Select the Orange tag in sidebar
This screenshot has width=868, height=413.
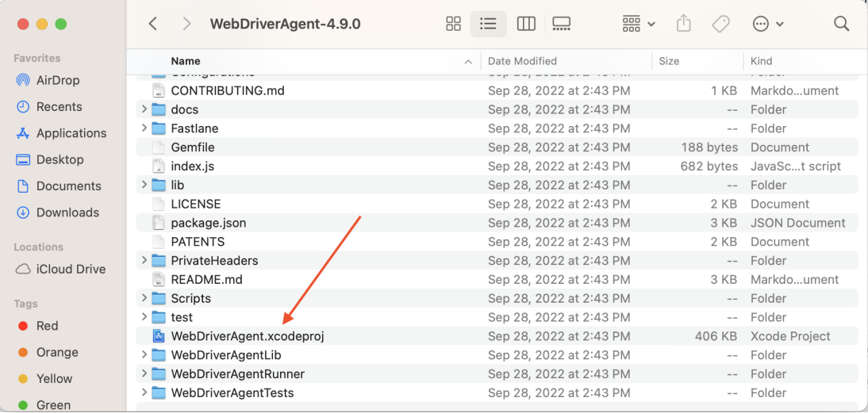pos(48,352)
